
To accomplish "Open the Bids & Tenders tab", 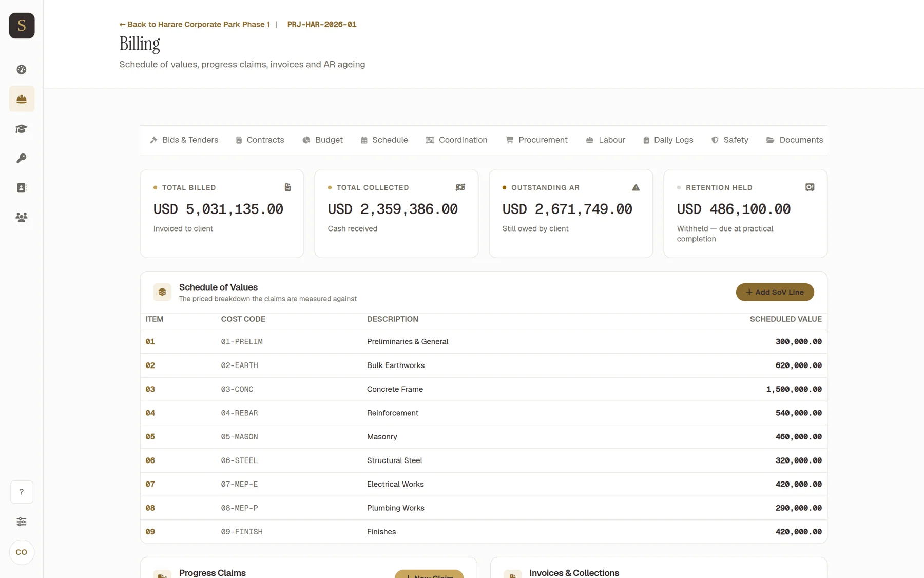I will click(184, 140).
